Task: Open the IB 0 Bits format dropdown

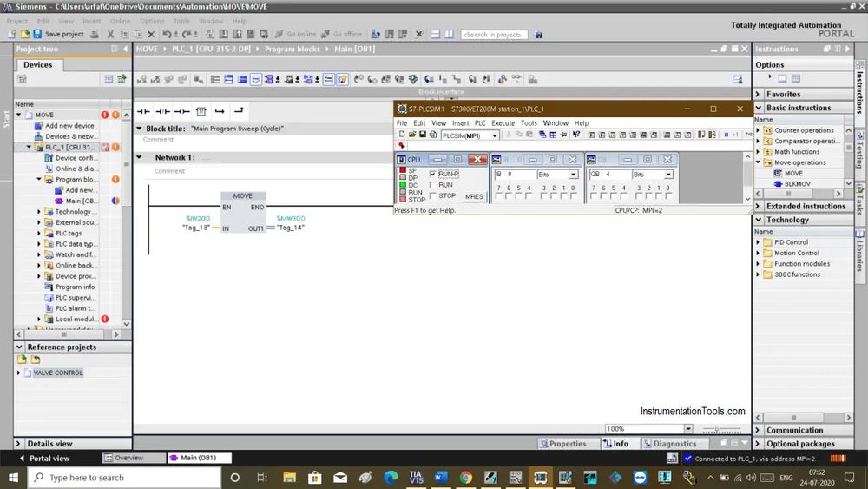Action: pyautogui.click(x=572, y=175)
